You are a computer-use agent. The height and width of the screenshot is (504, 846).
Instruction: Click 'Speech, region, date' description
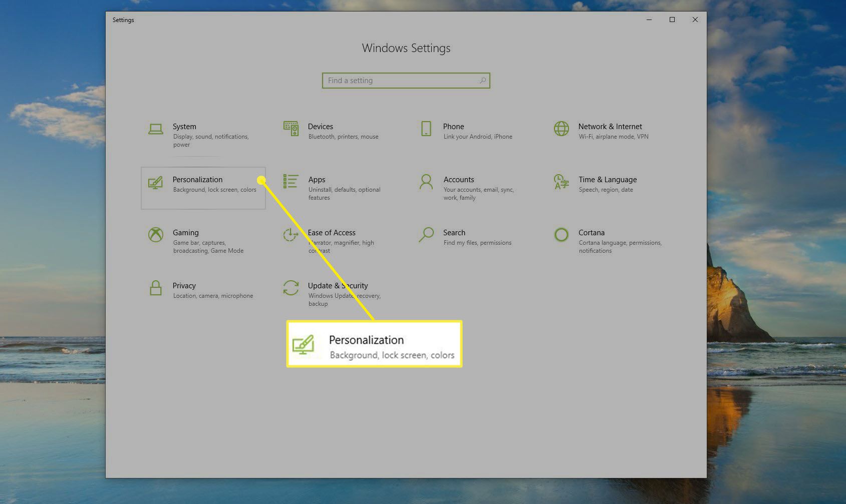606,190
